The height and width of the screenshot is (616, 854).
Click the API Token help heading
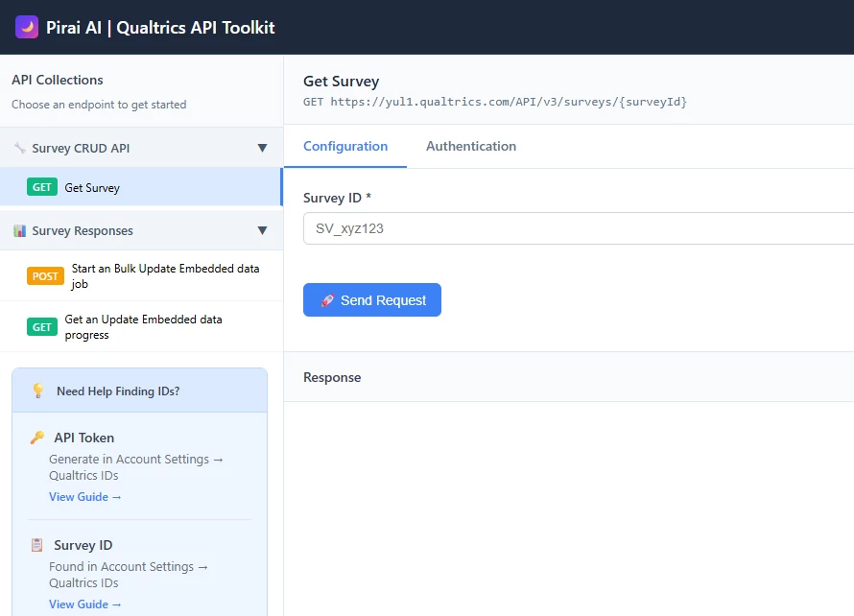[83, 438]
